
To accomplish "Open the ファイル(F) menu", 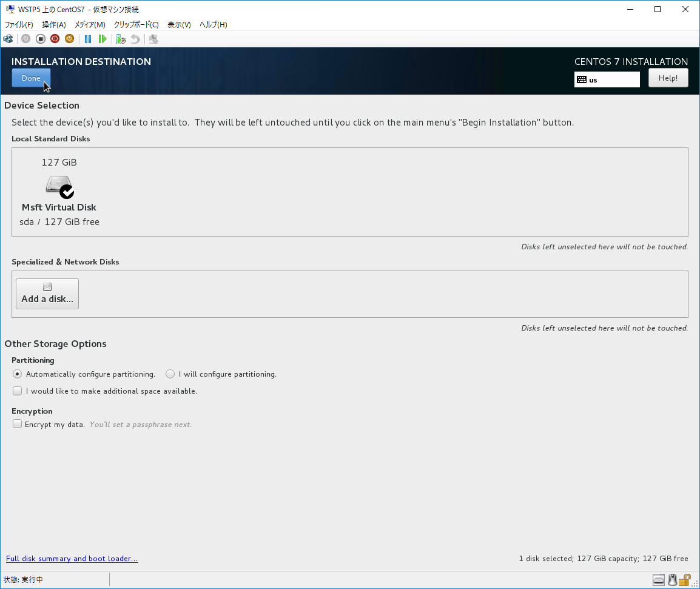I will click(19, 24).
